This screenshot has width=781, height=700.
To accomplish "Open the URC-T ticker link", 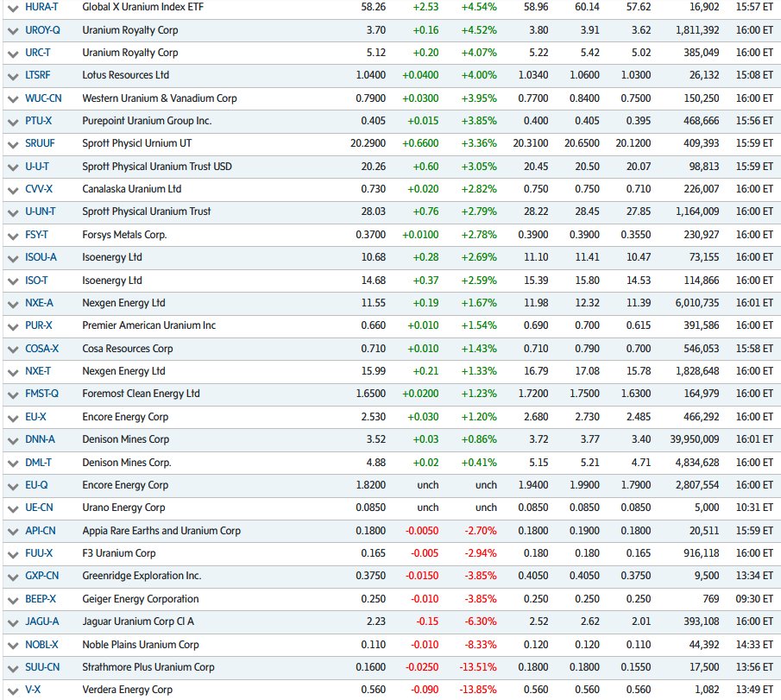I will pos(38,53).
